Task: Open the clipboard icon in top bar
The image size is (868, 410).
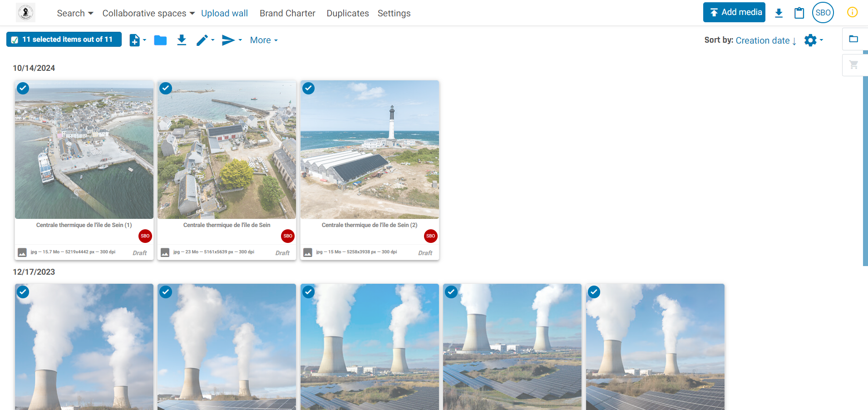Action: pyautogui.click(x=799, y=13)
